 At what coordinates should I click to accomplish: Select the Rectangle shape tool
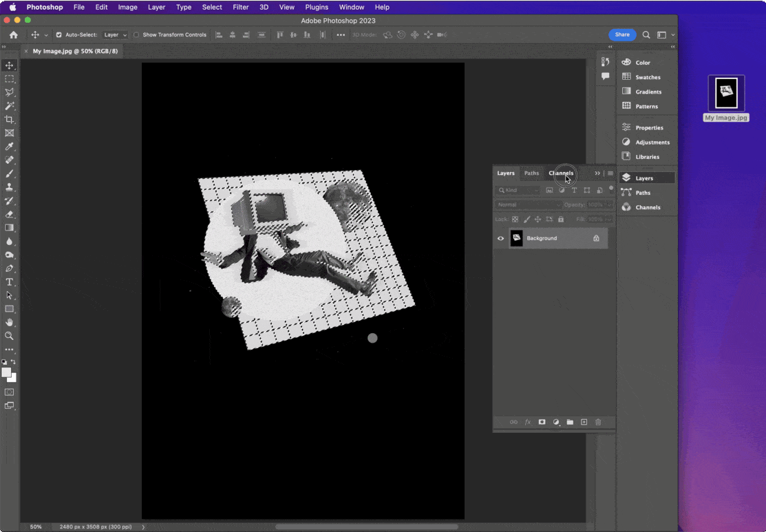[x=9, y=309]
